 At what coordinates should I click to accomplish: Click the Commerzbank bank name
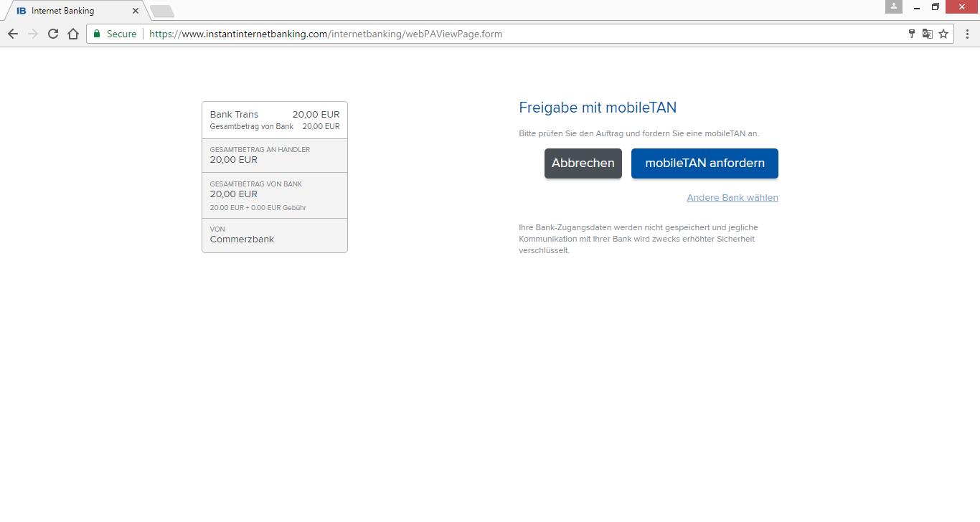(x=242, y=239)
